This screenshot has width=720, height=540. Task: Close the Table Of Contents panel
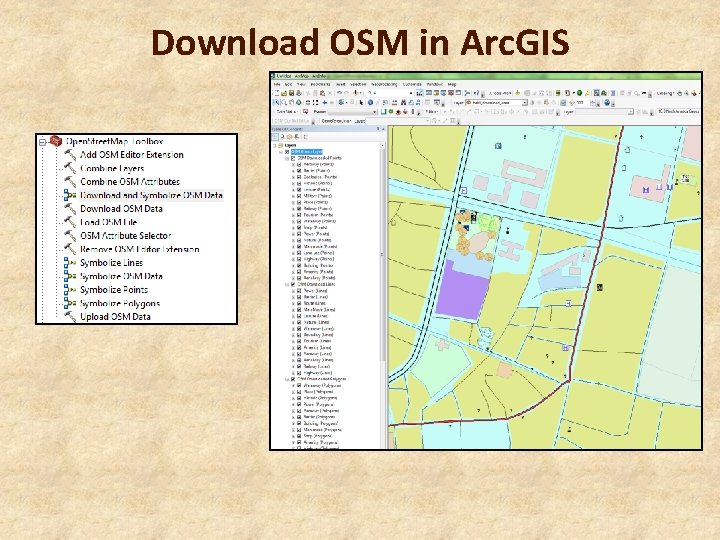tap(383, 129)
